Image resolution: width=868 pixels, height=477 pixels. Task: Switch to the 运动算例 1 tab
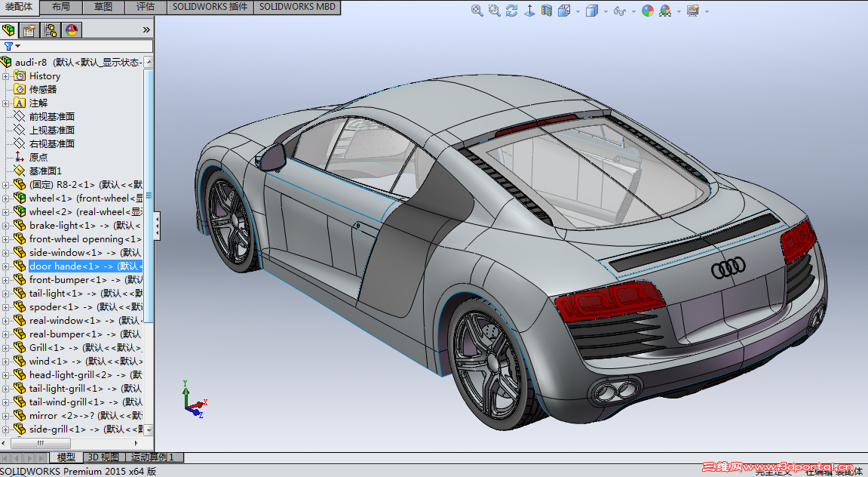click(153, 457)
